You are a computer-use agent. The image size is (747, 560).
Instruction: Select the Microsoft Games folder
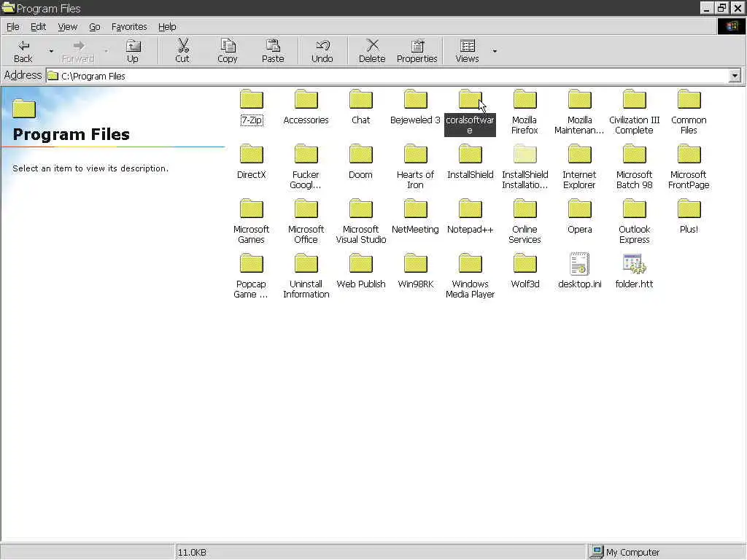[x=252, y=222]
